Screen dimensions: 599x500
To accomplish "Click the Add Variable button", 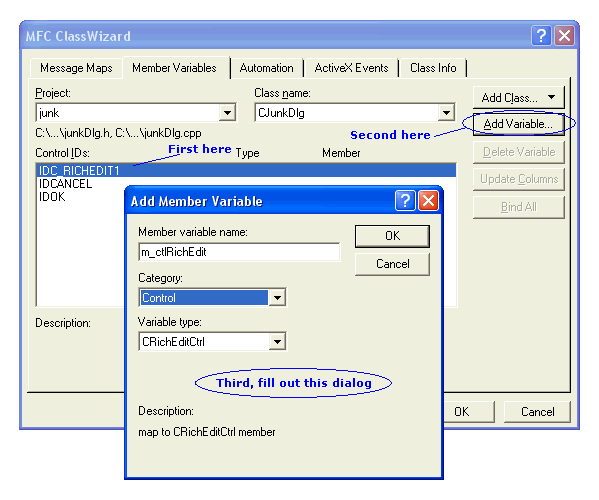I will [x=518, y=124].
